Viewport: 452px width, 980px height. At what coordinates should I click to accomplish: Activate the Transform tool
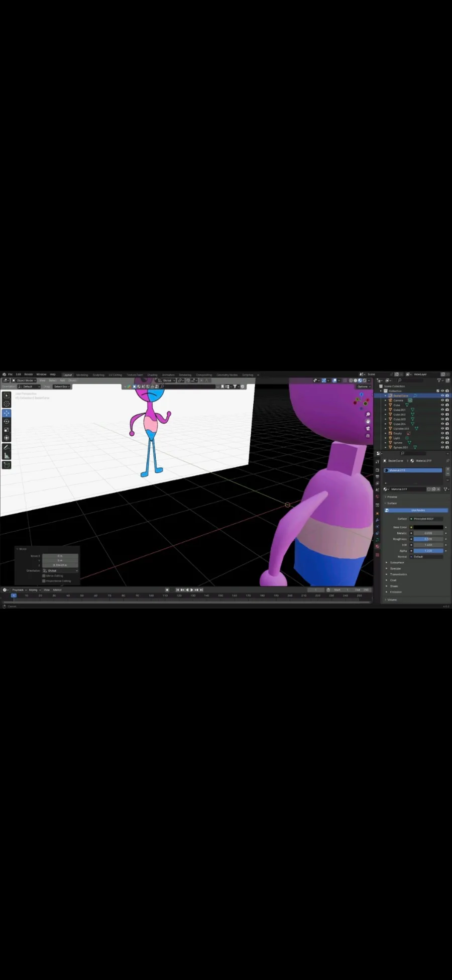click(x=7, y=438)
